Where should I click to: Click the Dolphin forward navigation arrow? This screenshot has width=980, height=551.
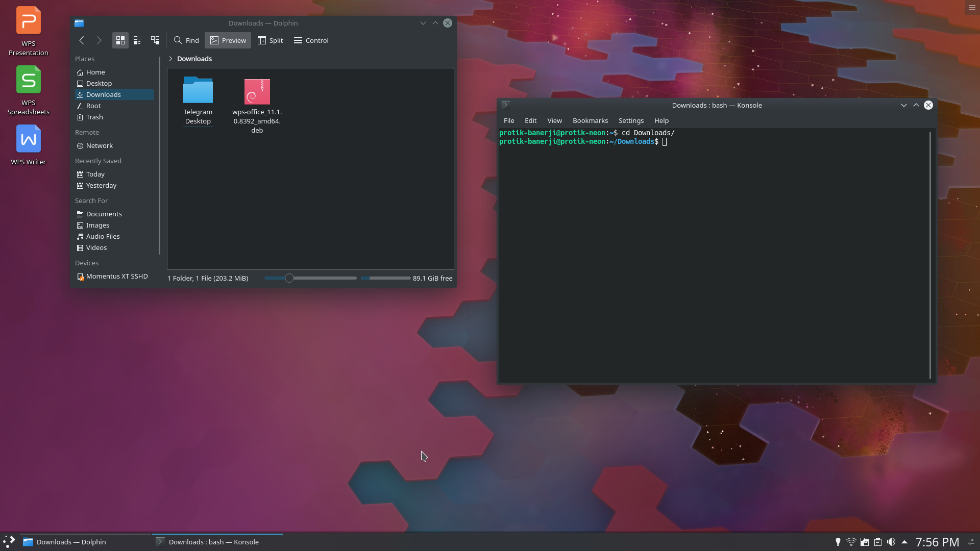[99, 40]
